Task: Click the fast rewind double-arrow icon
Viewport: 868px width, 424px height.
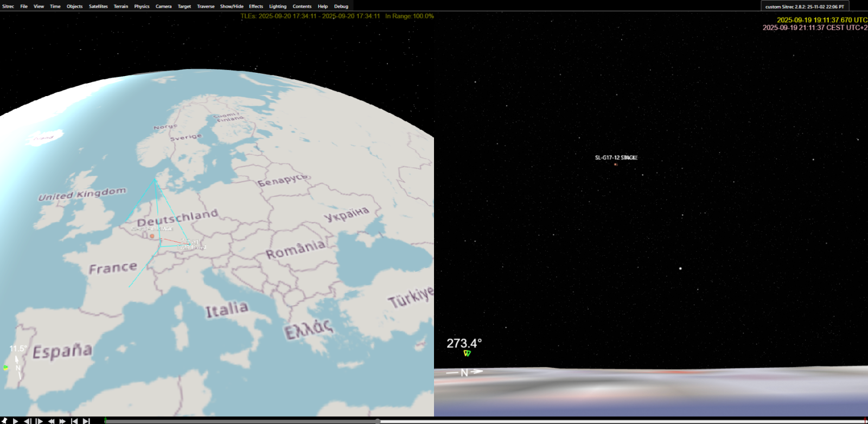Action: point(51,421)
